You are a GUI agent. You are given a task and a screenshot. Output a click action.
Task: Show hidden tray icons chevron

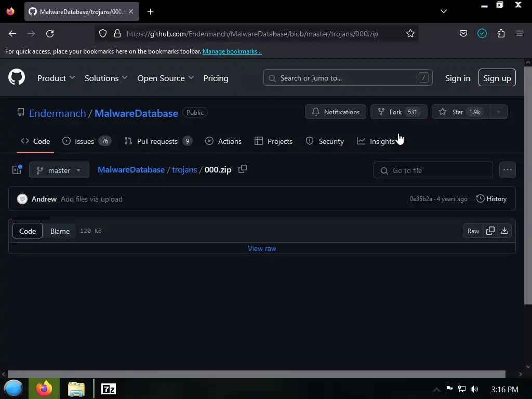[x=436, y=390]
